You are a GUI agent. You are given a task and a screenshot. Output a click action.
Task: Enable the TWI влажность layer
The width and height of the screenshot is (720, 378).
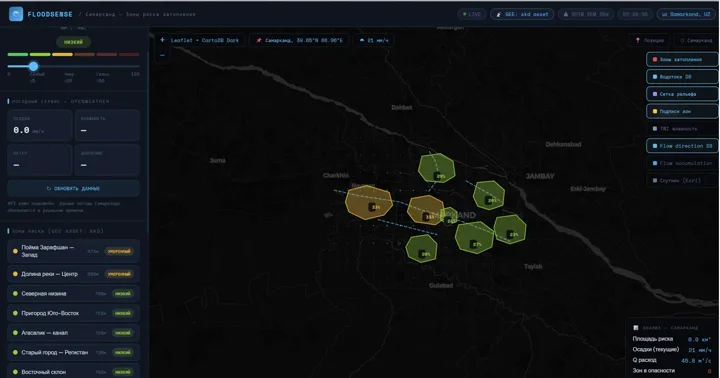(682, 129)
